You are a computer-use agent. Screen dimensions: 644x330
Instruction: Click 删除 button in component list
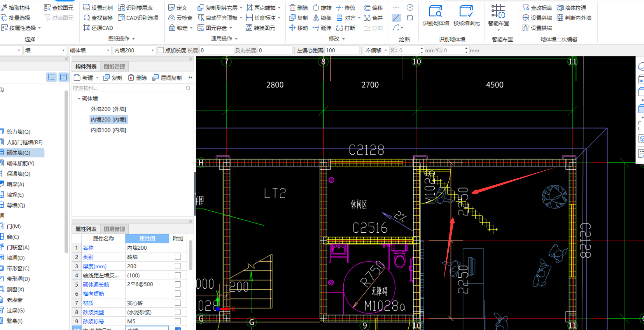pyautogui.click(x=137, y=78)
